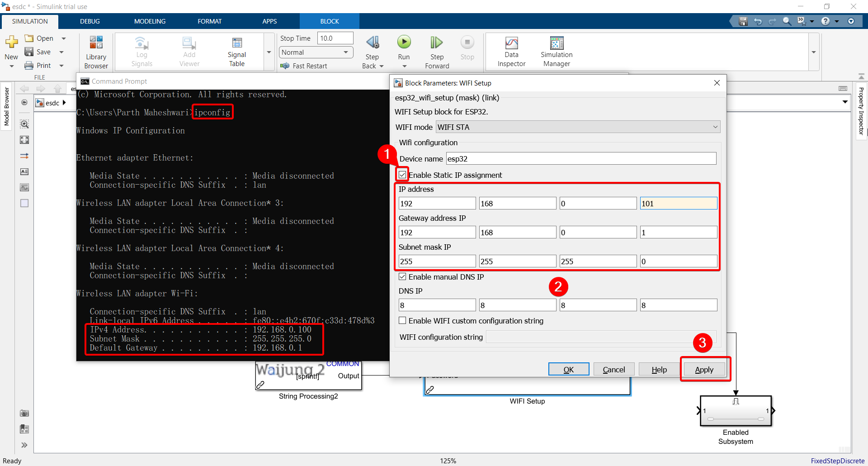Click the Gateway address last octet field
This screenshot has width=868, height=466.
[x=678, y=232]
